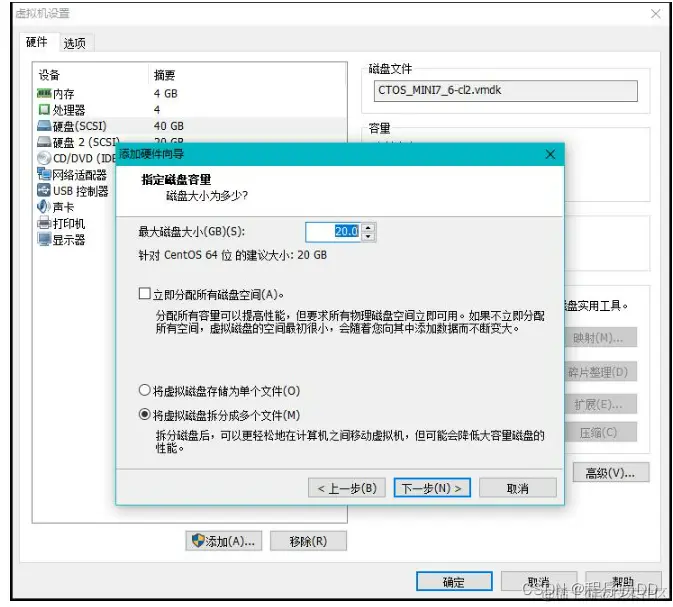Click 取消 in the hardware wizard
This screenshot has height=607, width=673.
(x=518, y=488)
